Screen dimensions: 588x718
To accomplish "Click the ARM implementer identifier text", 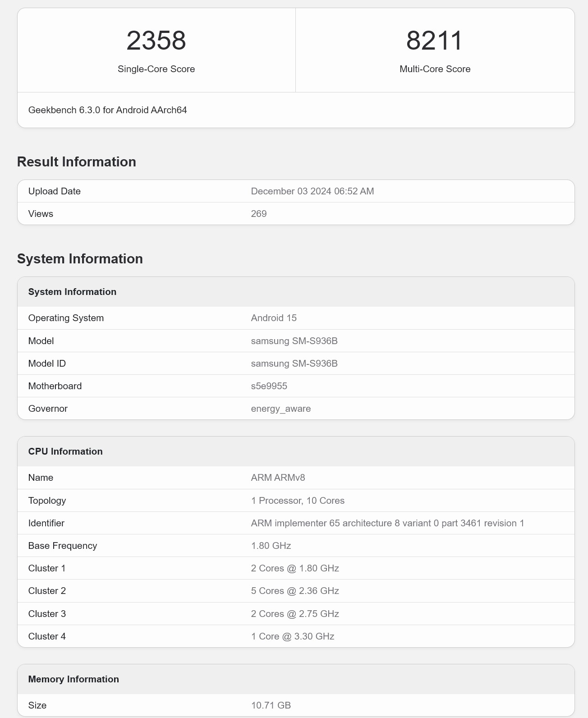I will (387, 523).
